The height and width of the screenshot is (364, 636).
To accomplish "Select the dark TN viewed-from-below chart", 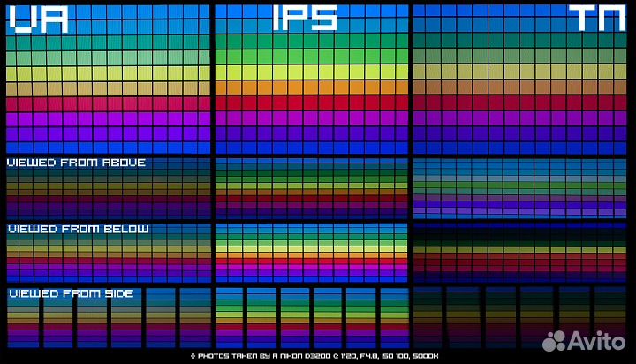I will [x=519, y=252].
